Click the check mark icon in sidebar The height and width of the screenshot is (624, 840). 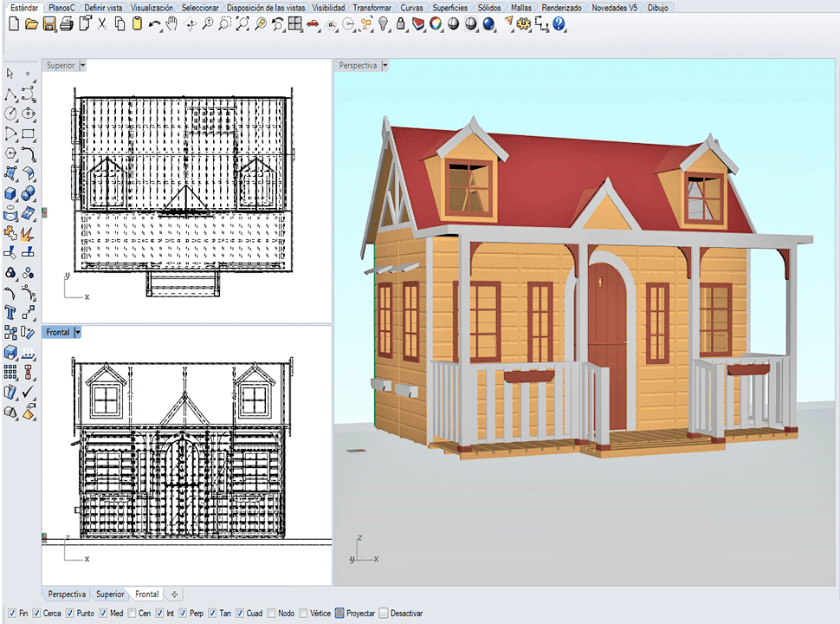tap(29, 392)
